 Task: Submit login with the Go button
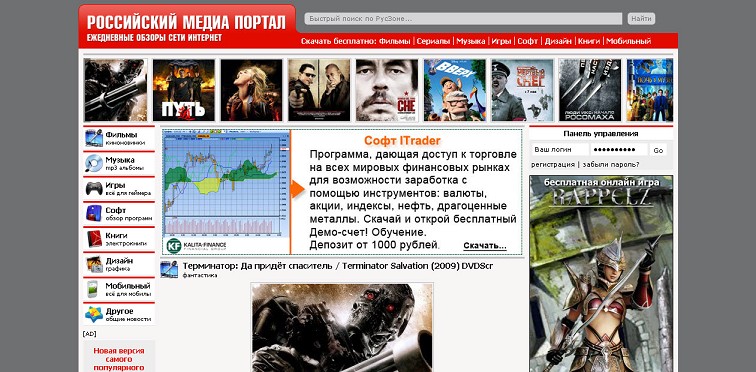click(658, 150)
